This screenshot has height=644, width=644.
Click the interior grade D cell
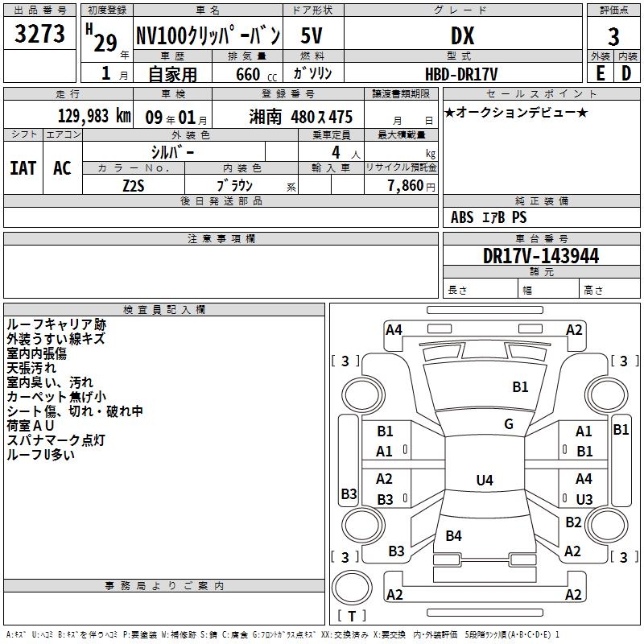pyautogui.click(x=627, y=72)
